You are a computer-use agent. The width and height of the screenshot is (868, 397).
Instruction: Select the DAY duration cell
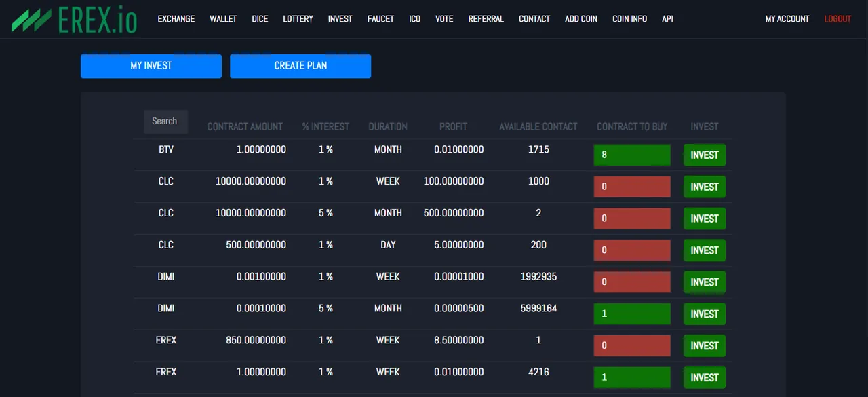click(388, 245)
